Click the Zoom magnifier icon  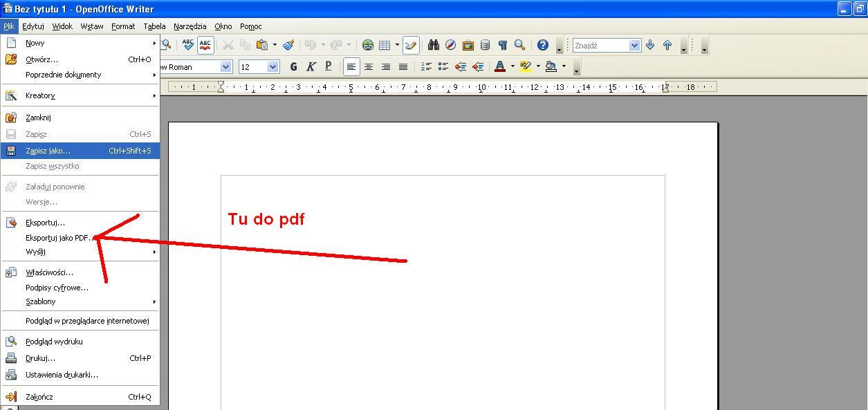pyautogui.click(x=520, y=45)
